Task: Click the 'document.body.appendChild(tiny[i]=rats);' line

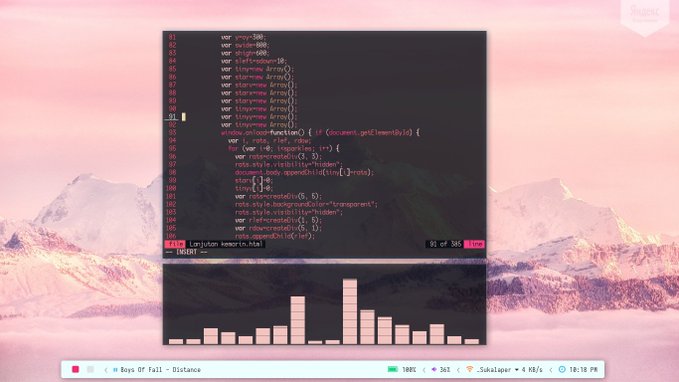Action: [304, 172]
